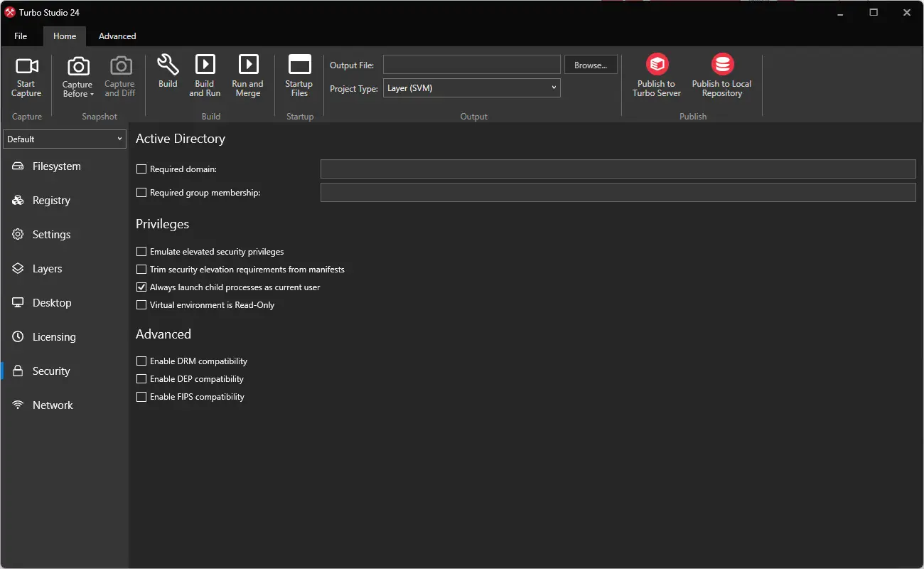Minimize the Turbo Studio window

[x=841, y=12]
